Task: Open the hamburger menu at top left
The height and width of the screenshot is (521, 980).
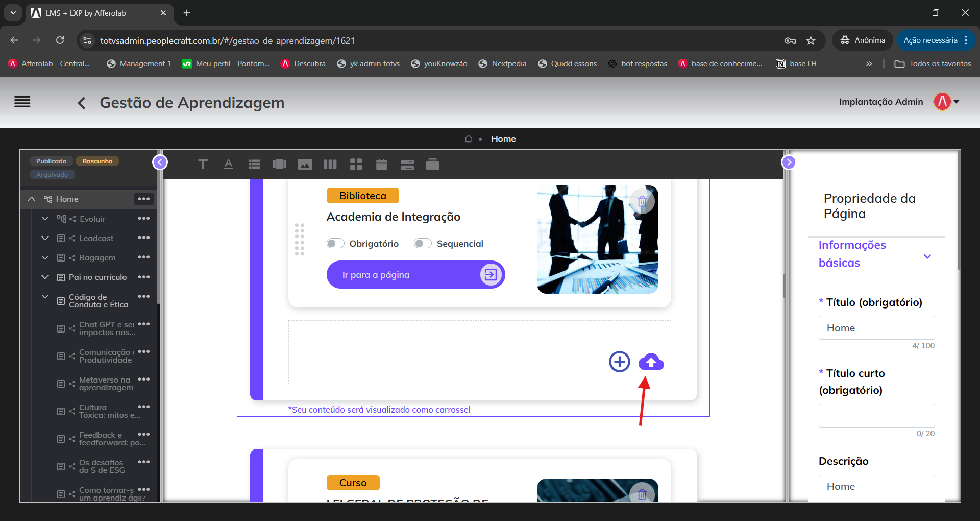Action: tap(22, 102)
